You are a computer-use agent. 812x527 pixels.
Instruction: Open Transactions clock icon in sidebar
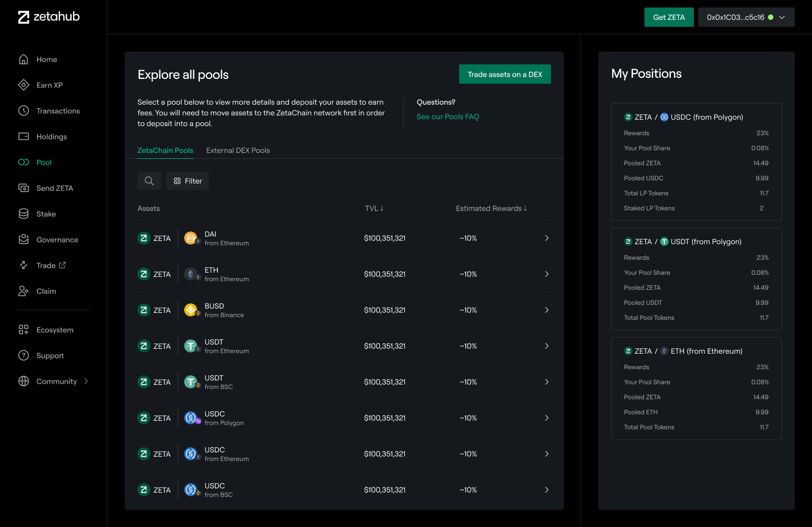pos(24,111)
